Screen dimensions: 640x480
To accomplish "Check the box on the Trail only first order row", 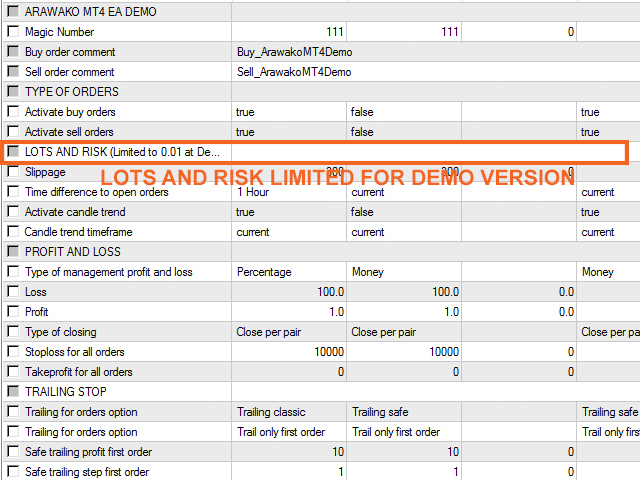I will click(13, 431).
